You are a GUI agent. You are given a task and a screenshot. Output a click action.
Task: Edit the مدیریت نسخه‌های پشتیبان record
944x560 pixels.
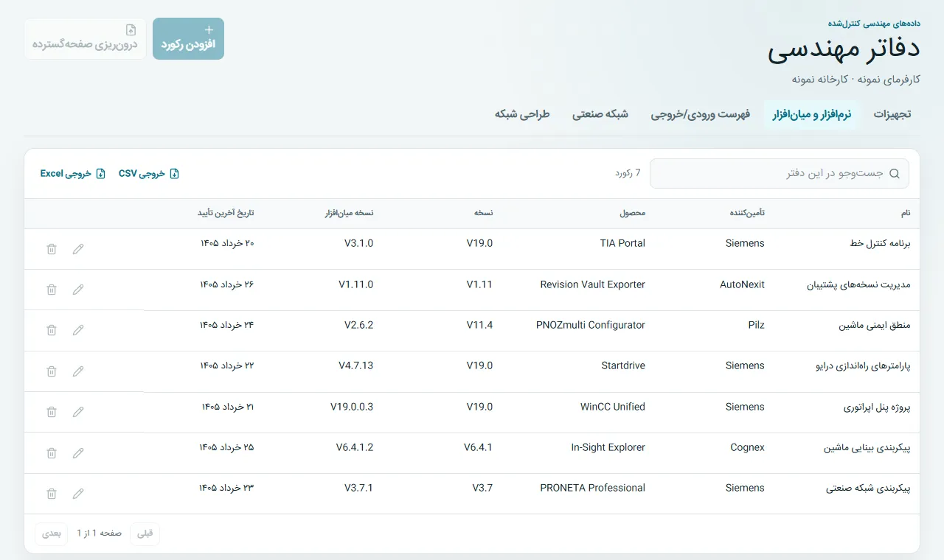click(x=78, y=290)
